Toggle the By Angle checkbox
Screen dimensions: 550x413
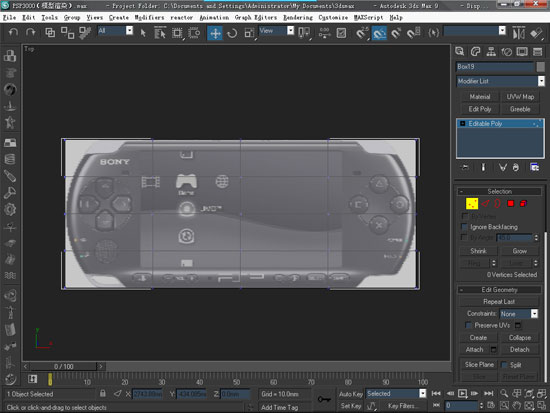click(x=464, y=238)
